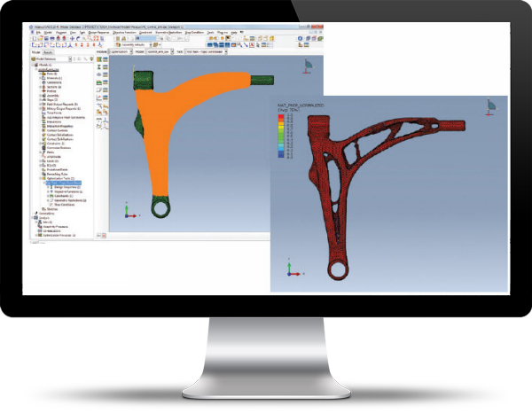This screenshot has width=532, height=413.
Task: Click the Create Optimization Task icon
Action: click(99, 59)
